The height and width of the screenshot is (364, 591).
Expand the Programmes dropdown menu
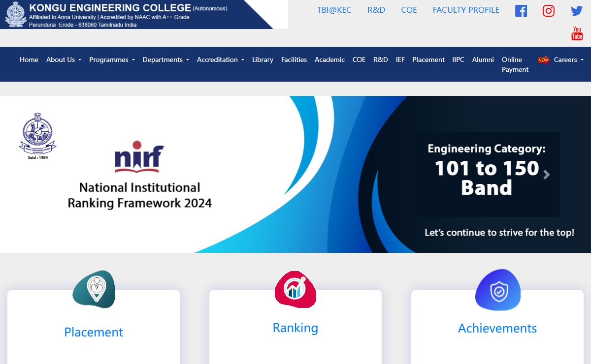click(x=112, y=60)
